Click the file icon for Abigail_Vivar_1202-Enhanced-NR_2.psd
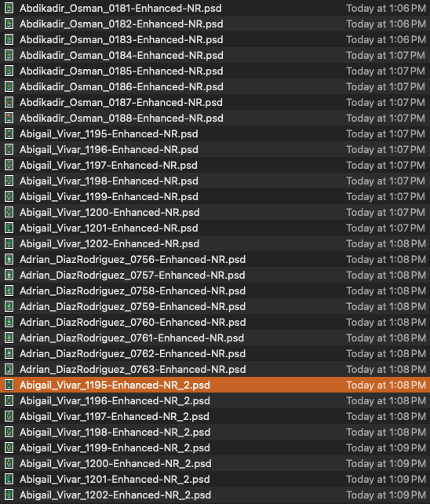This screenshot has width=430, height=504. pyautogui.click(x=9, y=495)
